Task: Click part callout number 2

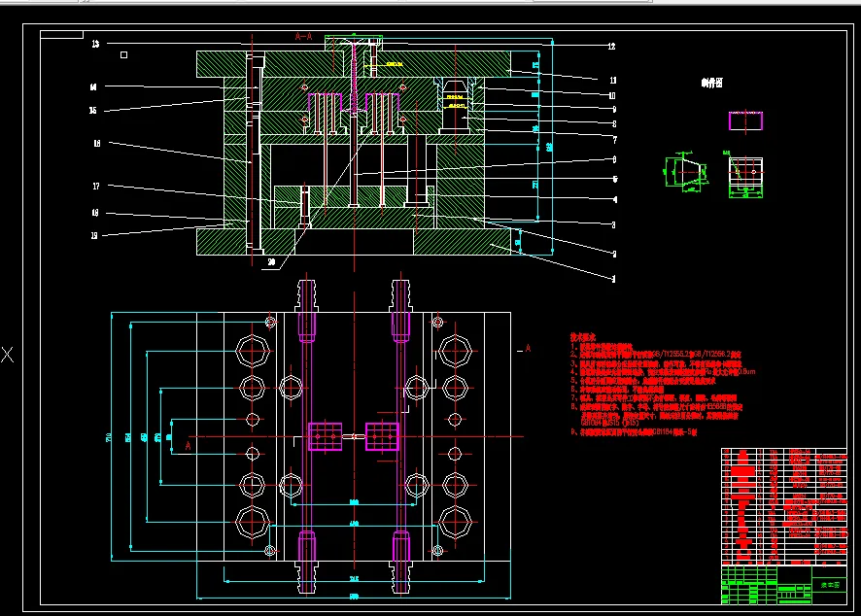Action: click(x=614, y=255)
